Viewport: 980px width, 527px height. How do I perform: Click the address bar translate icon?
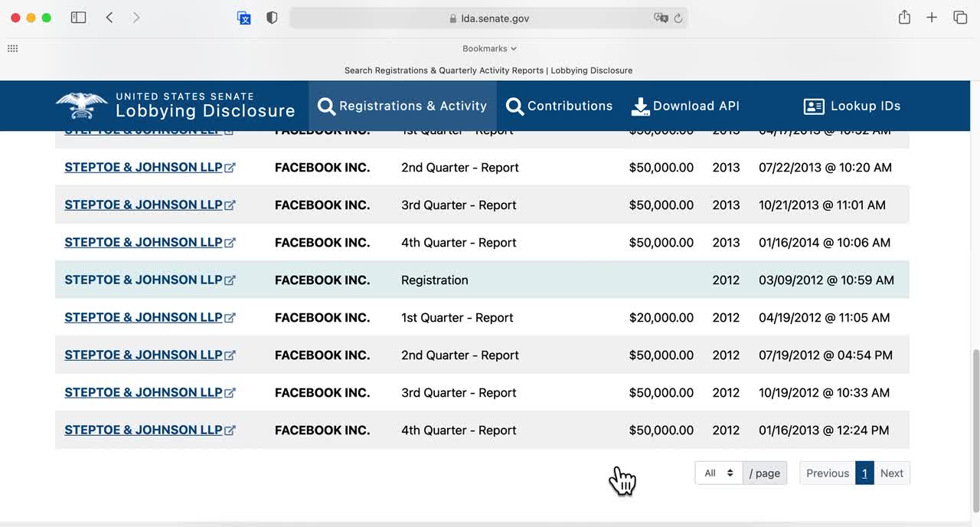[661, 18]
